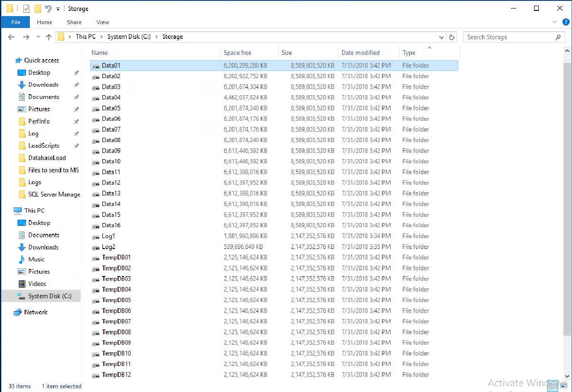Click the TempDB01 mount point icon
Image resolution: width=572 pixels, height=392 pixels.
point(96,258)
